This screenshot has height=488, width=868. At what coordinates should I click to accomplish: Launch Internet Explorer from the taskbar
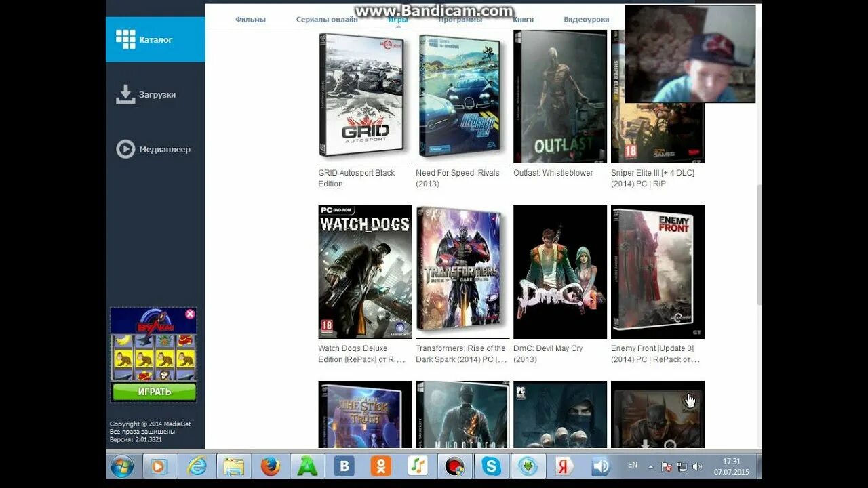(197, 466)
